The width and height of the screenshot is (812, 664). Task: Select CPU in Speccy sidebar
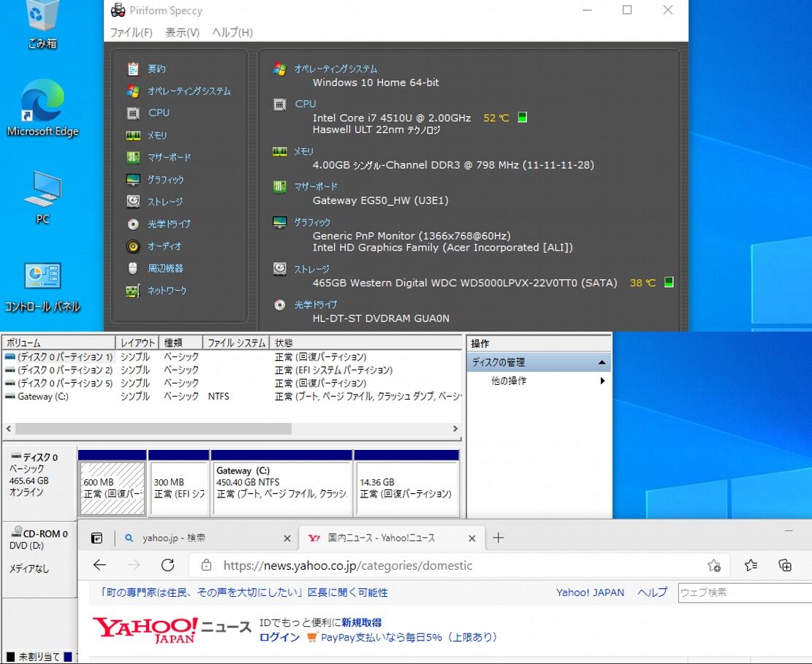point(159,112)
